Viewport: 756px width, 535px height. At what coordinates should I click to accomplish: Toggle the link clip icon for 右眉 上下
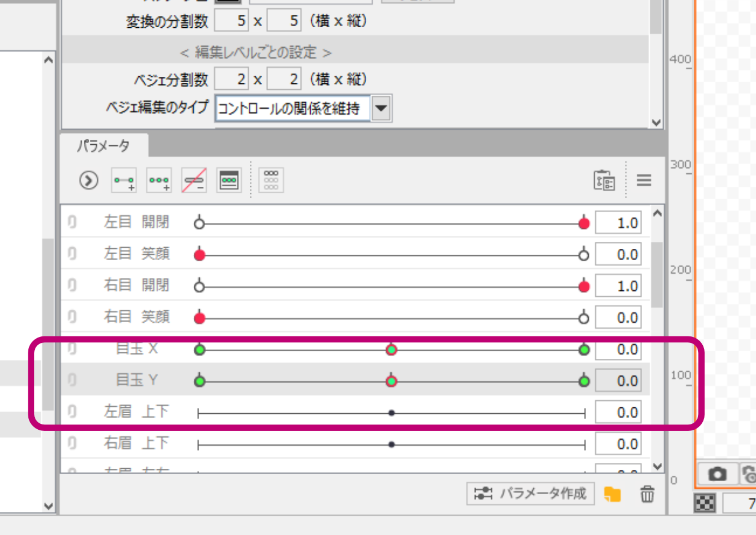[x=72, y=443]
